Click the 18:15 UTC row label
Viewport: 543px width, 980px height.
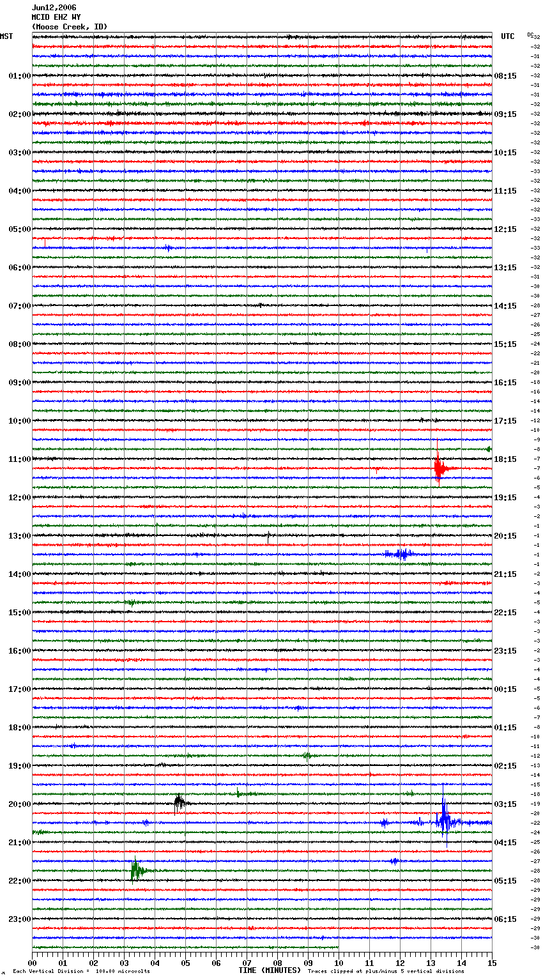coord(505,459)
